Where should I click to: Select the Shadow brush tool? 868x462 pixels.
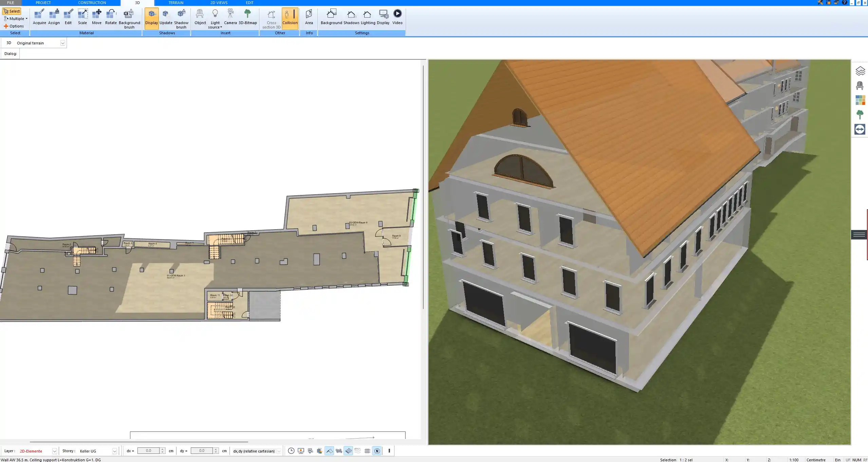(x=181, y=19)
